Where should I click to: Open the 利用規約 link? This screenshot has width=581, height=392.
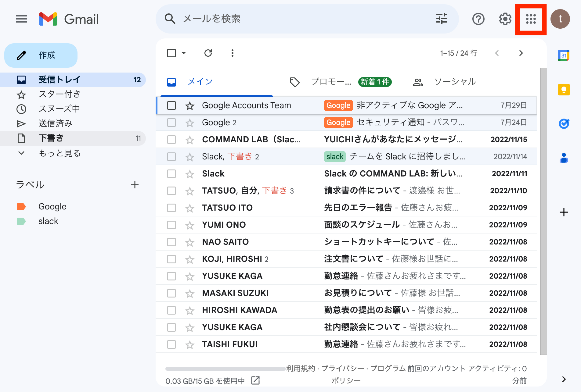click(301, 369)
